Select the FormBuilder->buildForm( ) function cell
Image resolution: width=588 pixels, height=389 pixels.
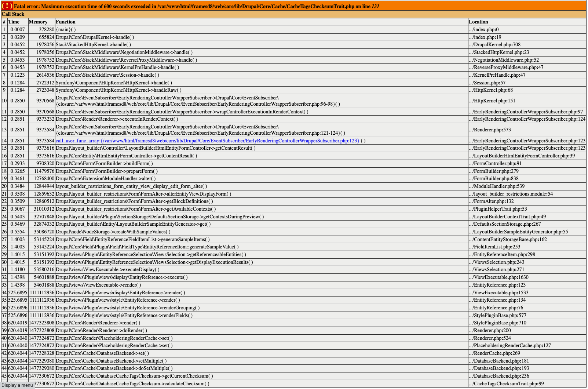point(262,164)
